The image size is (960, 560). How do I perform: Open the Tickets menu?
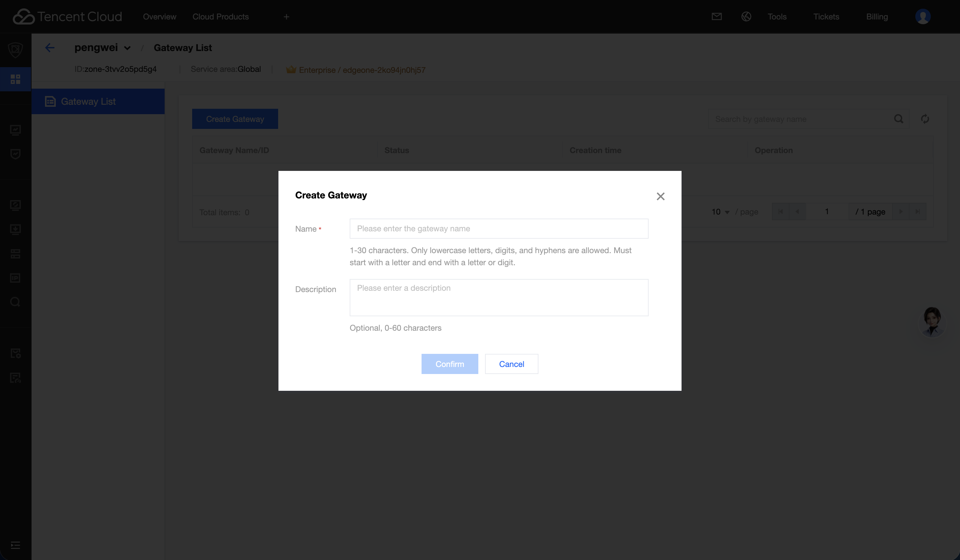click(826, 17)
